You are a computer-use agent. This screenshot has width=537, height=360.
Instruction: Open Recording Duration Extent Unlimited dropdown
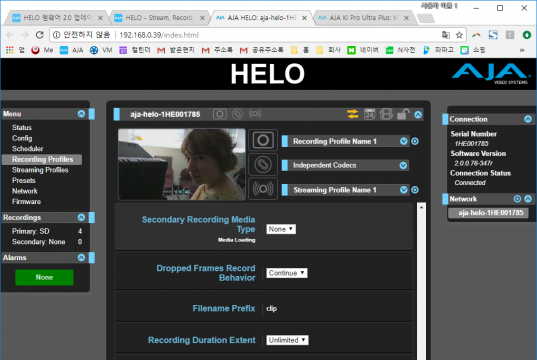pyautogui.click(x=287, y=340)
